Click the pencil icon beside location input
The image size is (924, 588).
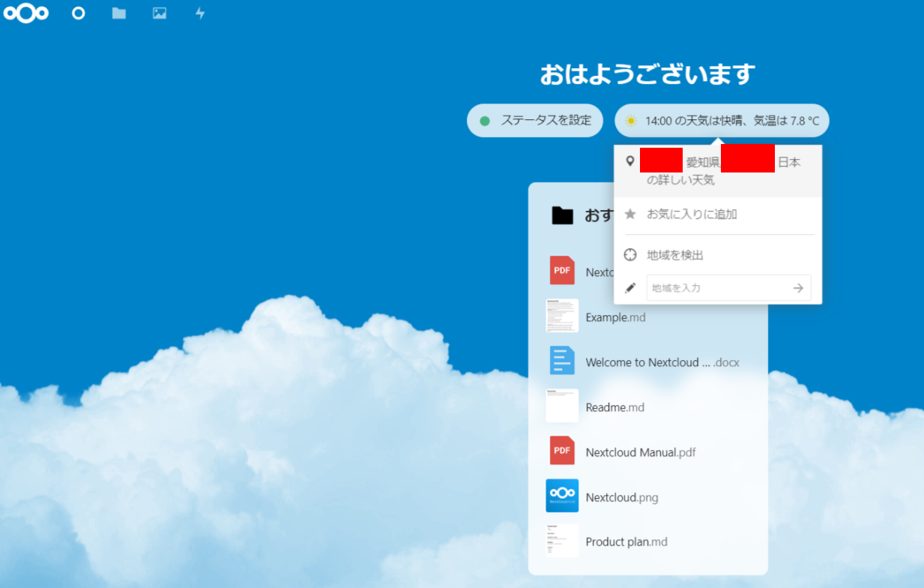coord(630,288)
